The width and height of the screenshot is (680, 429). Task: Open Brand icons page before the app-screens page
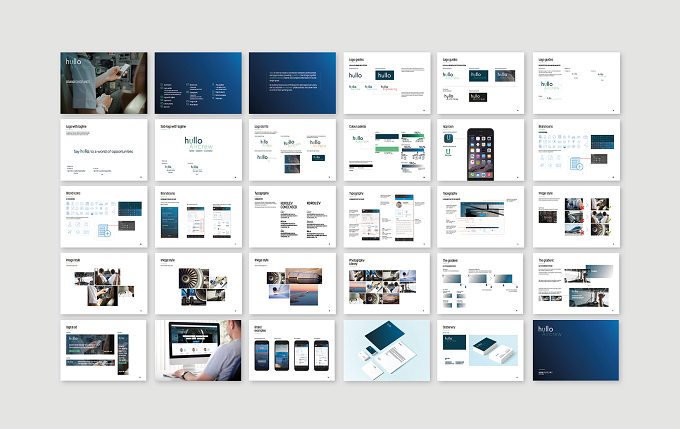(104, 217)
